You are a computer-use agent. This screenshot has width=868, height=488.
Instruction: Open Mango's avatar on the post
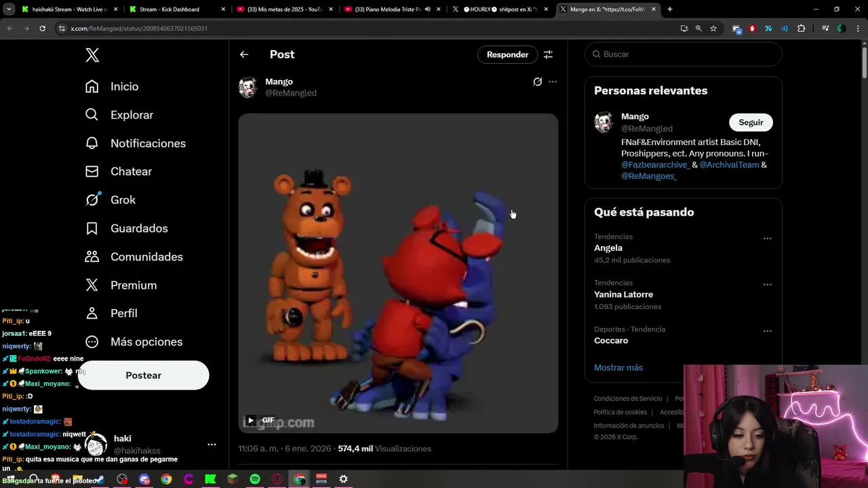(248, 87)
